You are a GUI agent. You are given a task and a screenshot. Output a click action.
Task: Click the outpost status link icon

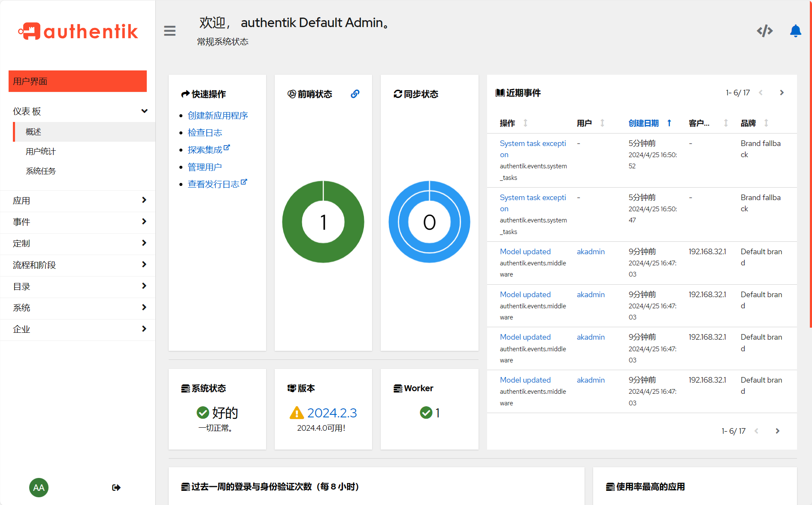coord(355,94)
